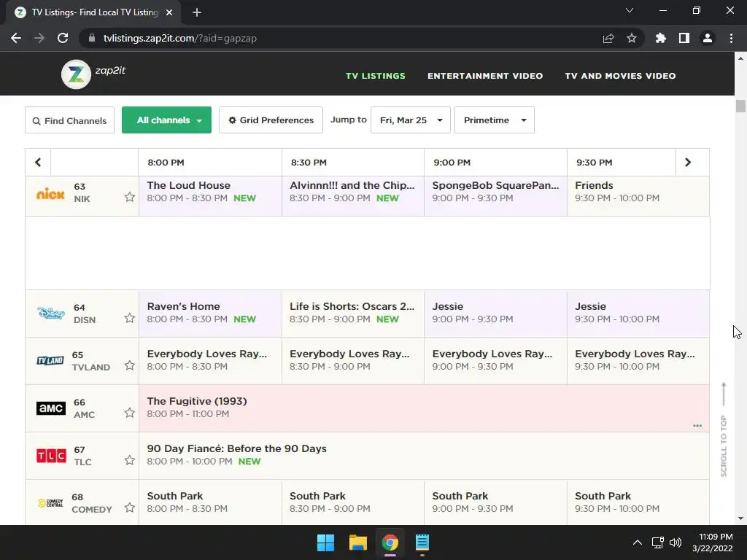This screenshot has width=747, height=560.
Task: Click the Disney channel logo
Action: point(50,314)
